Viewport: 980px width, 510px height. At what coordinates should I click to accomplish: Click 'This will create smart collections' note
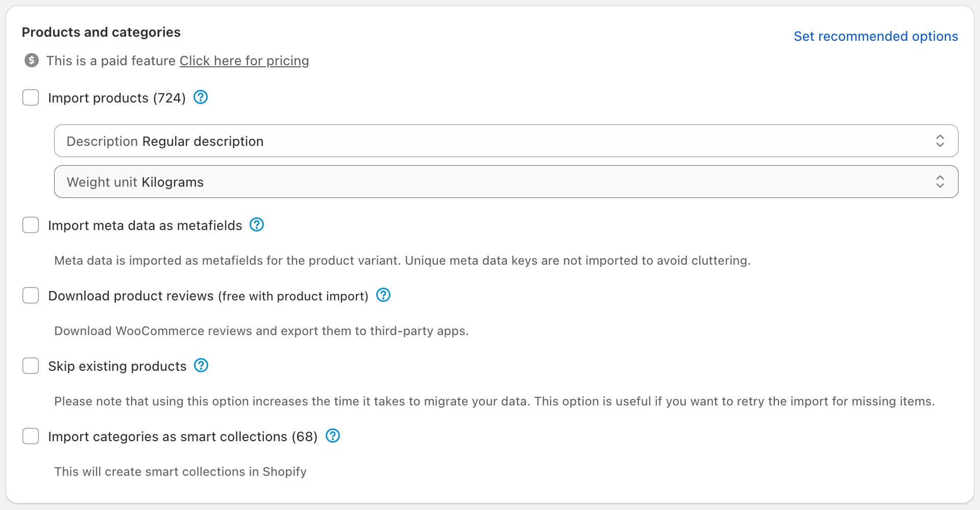tap(180, 472)
